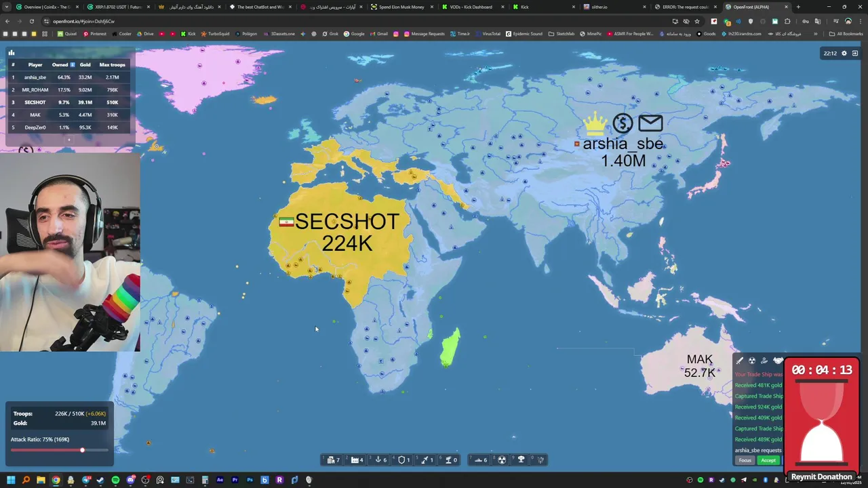Viewport: 868px width, 488px height.
Task: Select the Hydrogen Bomb mushroom icon
Action: (x=521, y=460)
